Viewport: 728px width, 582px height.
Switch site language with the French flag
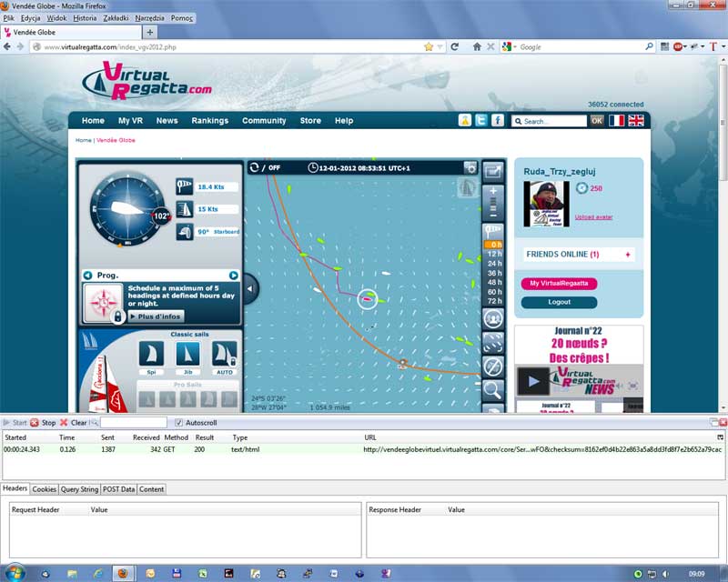617,121
